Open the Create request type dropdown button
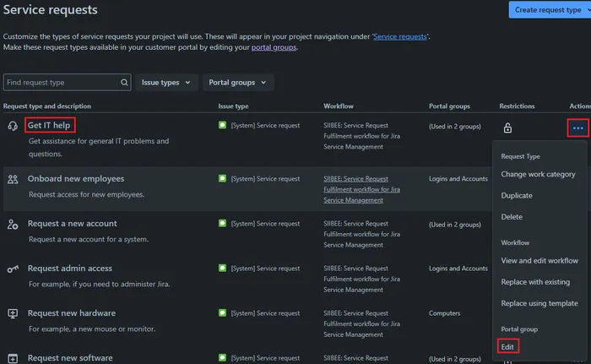 coord(549,9)
